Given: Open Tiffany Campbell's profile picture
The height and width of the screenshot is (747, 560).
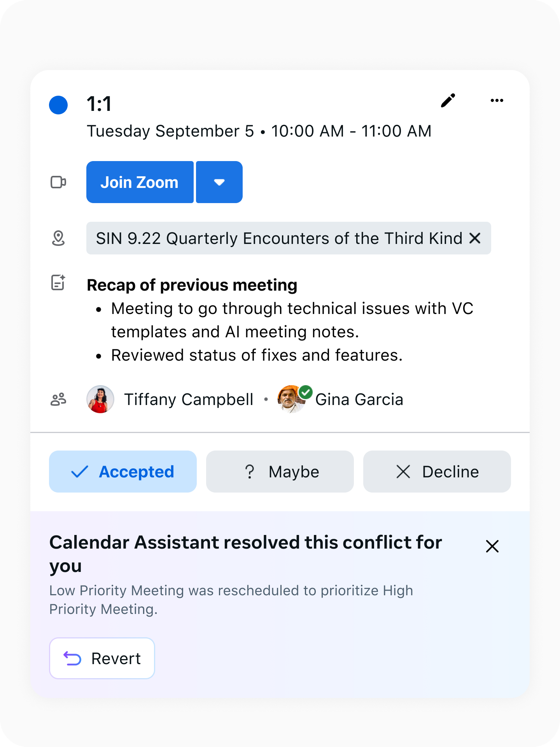Looking at the screenshot, I should (x=100, y=399).
